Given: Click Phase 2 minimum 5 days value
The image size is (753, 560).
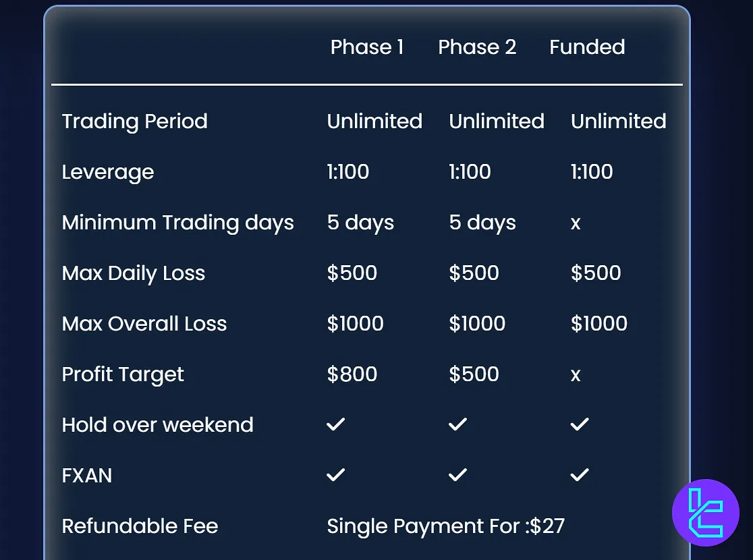Looking at the screenshot, I should pyautogui.click(x=482, y=223).
